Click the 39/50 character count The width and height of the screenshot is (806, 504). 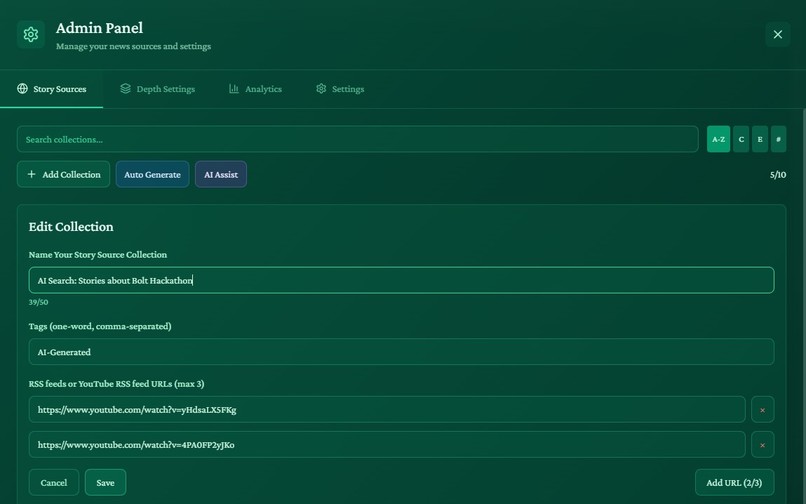39,302
